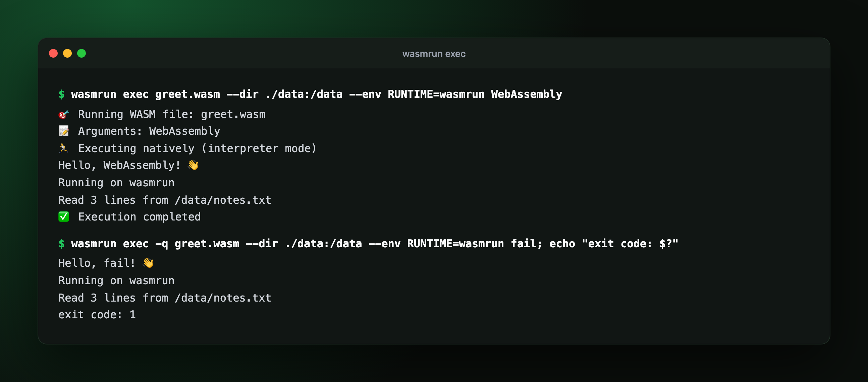Click the dart target emoji icon
Viewport: 868px width, 382px height.
[64, 114]
